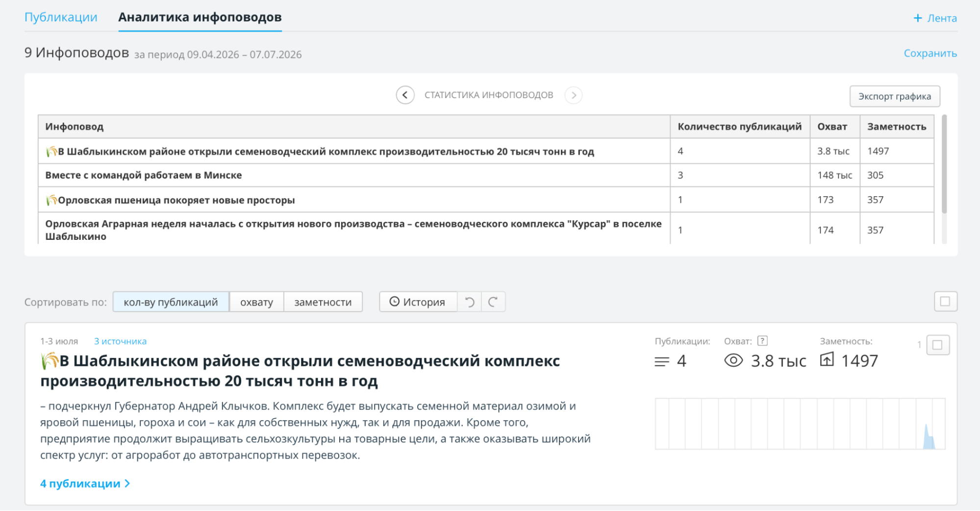Click the statistics table vertical scrollbar

pos(944,164)
